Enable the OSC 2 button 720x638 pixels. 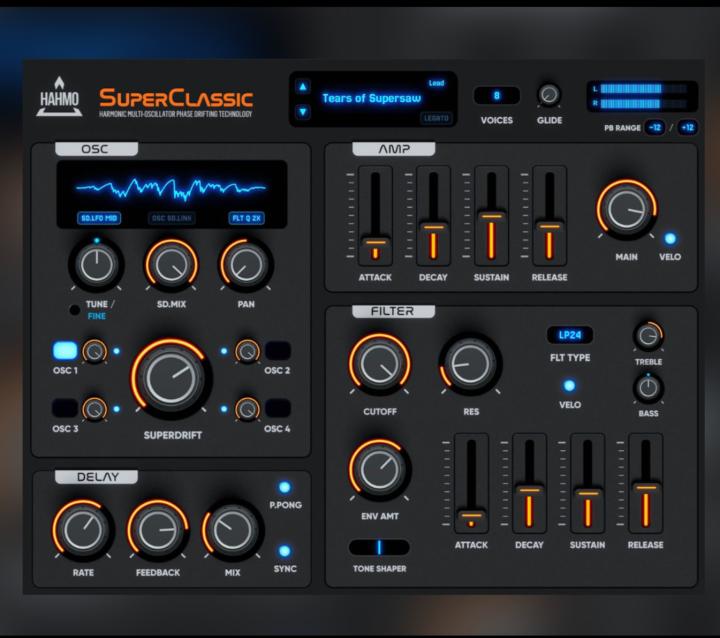tap(278, 350)
